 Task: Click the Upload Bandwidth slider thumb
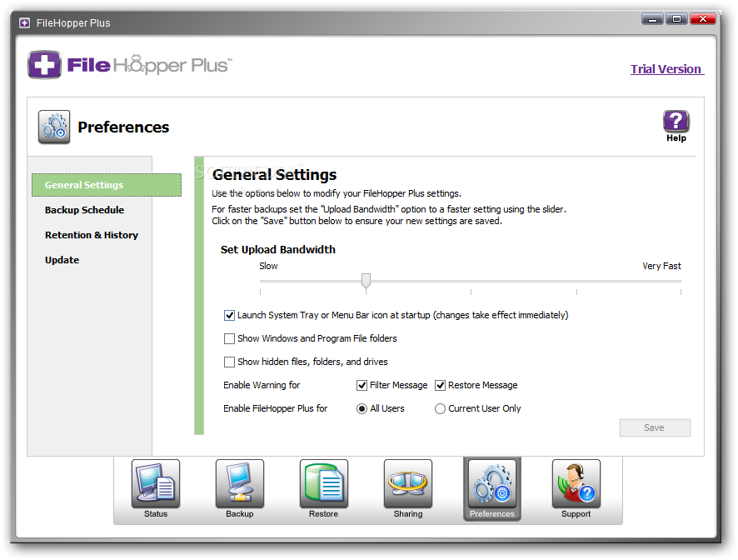[x=366, y=280]
